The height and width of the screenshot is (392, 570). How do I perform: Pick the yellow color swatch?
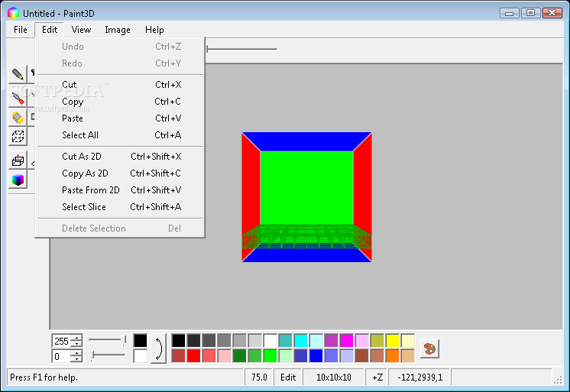click(393, 341)
